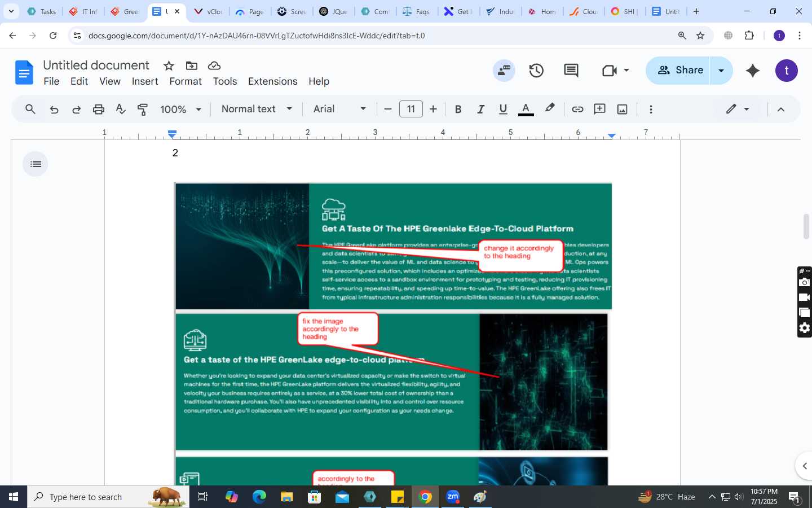Open the Arial font dropdown
Viewport: 812px width, 508px height.
tap(340, 109)
